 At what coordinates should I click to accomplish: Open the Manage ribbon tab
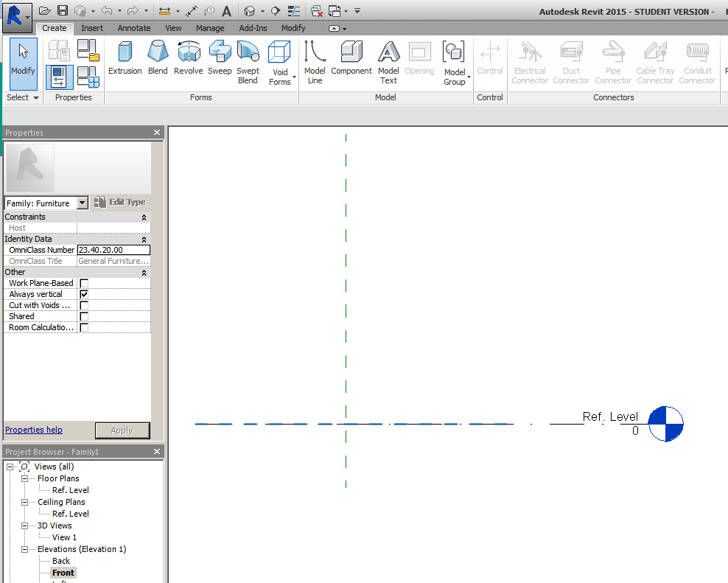210,27
